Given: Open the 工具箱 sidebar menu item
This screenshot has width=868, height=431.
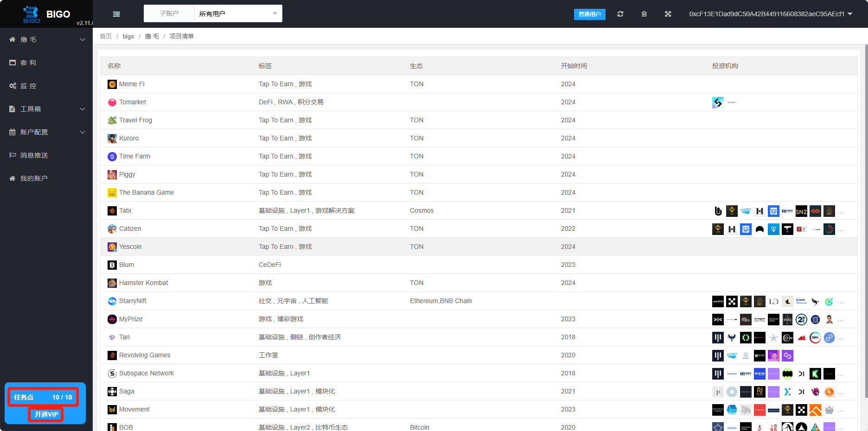Looking at the screenshot, I should [46, 109].
